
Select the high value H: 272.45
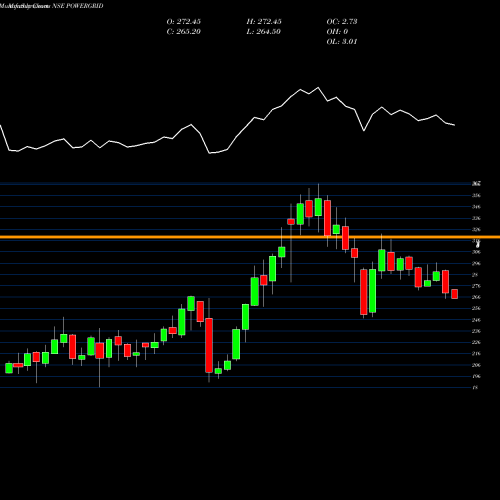tap(264, 22)
